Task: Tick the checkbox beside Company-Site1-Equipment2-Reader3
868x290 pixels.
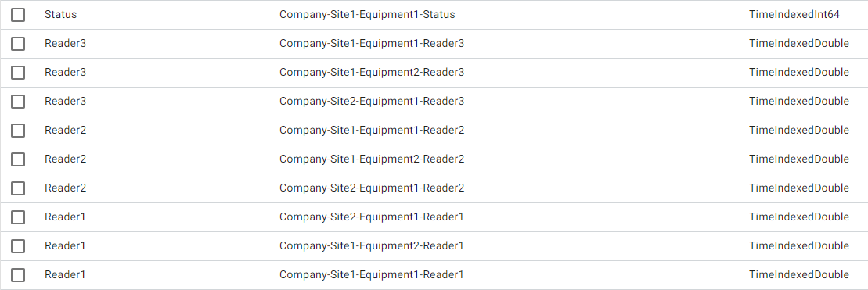Action: click(18, 73)
